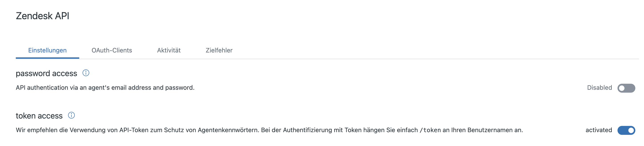
Task: Click the token access heading
Action: coord(39,116)
